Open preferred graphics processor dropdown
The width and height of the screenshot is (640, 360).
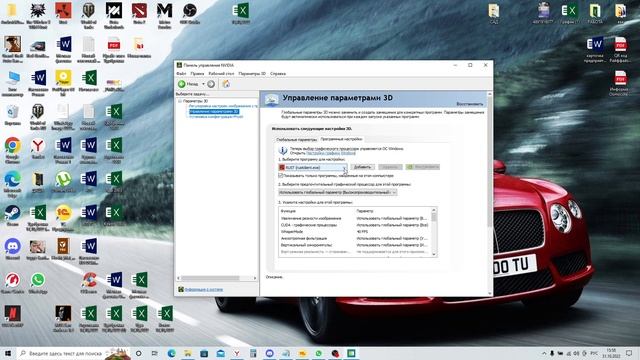(x=338, y=192)
